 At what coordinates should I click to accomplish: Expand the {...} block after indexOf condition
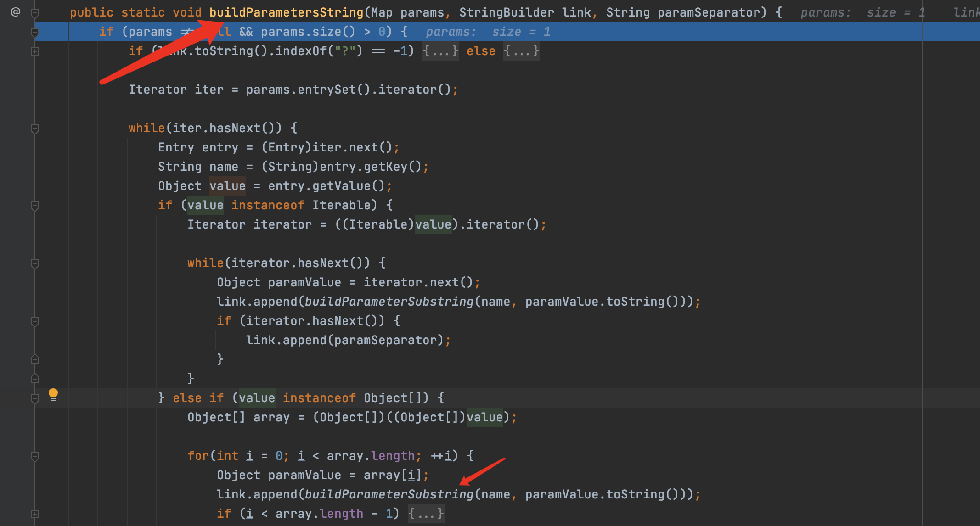[x=440, y=51]
